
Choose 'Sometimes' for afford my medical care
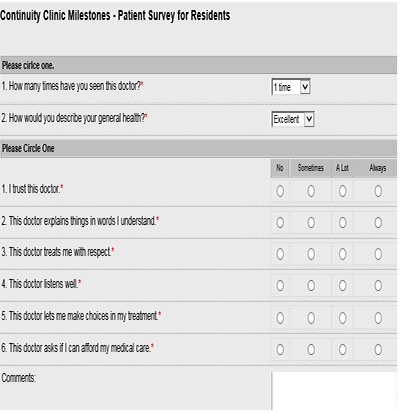[x=311, y=349]
